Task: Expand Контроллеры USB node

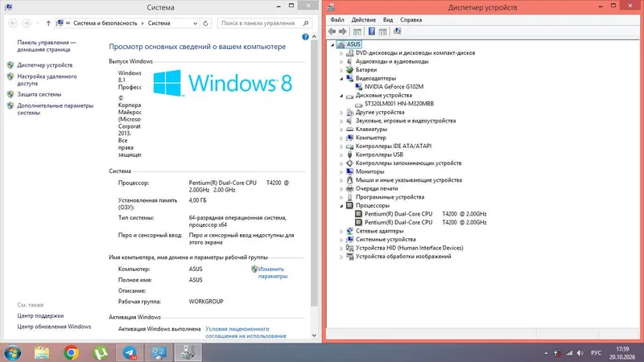Action: tap(341, 154)
